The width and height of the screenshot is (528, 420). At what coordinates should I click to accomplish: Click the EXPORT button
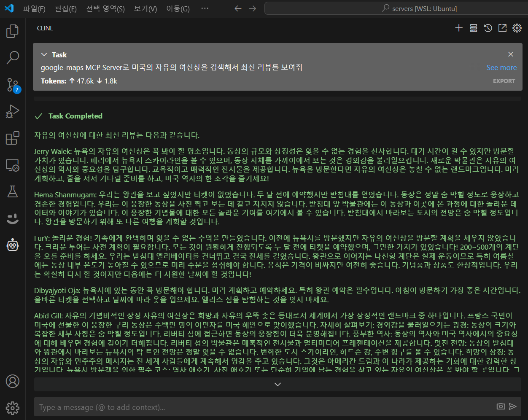coord(504,81)
